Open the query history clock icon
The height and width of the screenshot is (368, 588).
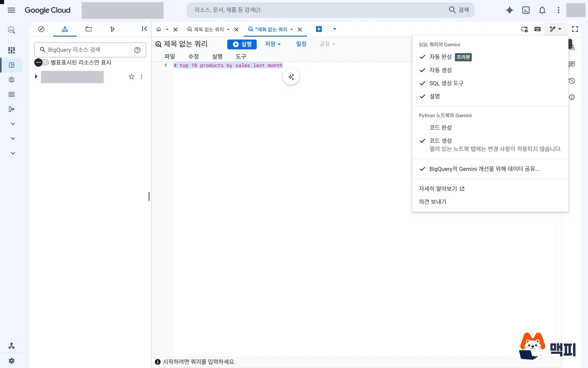pos(572,81)
